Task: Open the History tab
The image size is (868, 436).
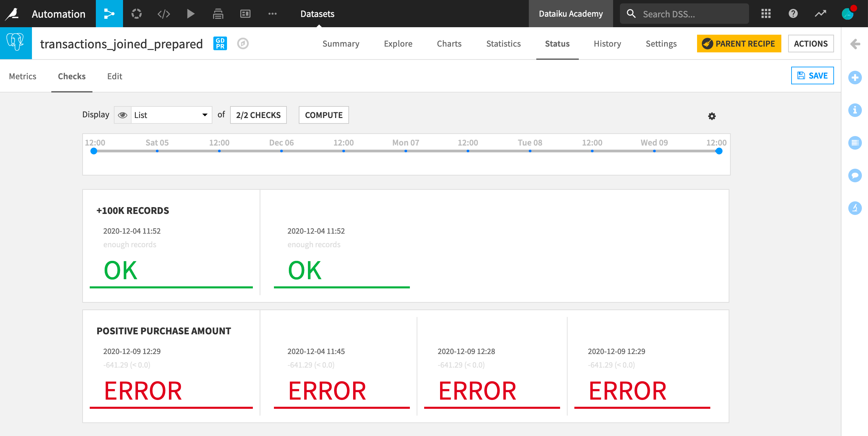Action: 607,44
